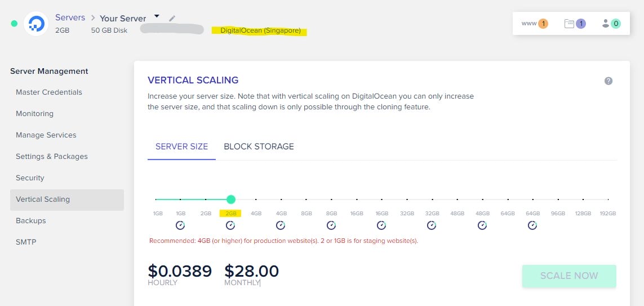Click the green slider handle at 2GB

[x=231, y=199]
